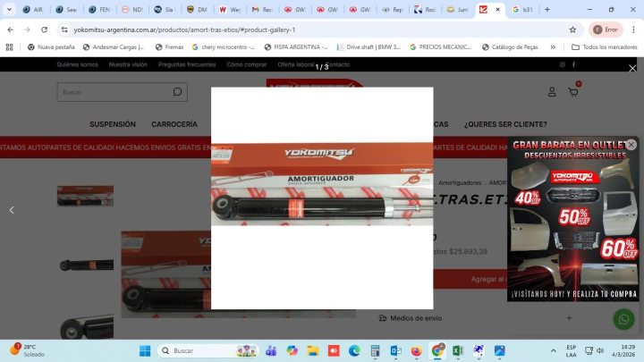
Task: Open the weather widget 28°C Soleado
Action: [x=27, y=350]
